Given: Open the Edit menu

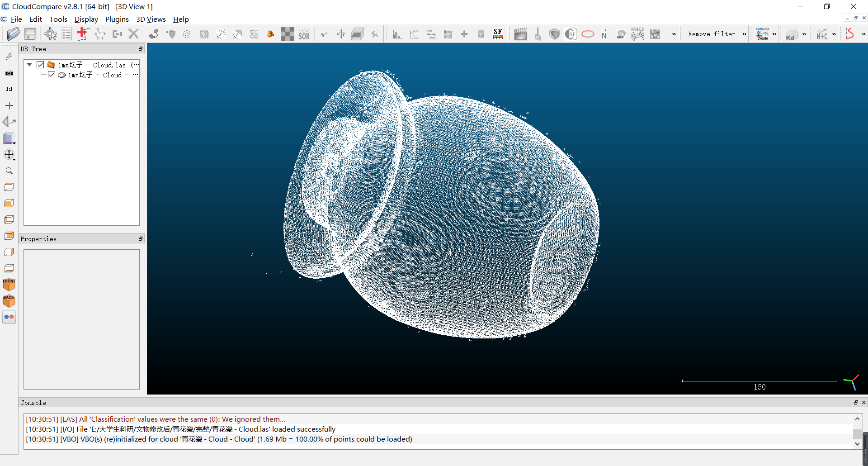Looking at the screenshot, I should [35, 19].
